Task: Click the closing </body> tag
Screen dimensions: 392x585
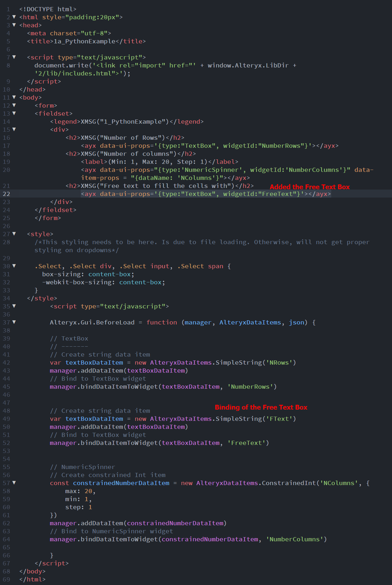Action: [32, 571]
